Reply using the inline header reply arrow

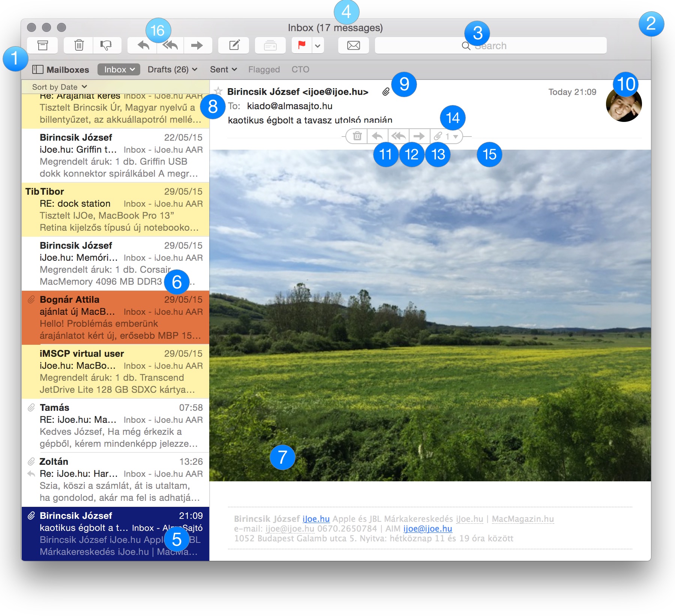point(377,136)
